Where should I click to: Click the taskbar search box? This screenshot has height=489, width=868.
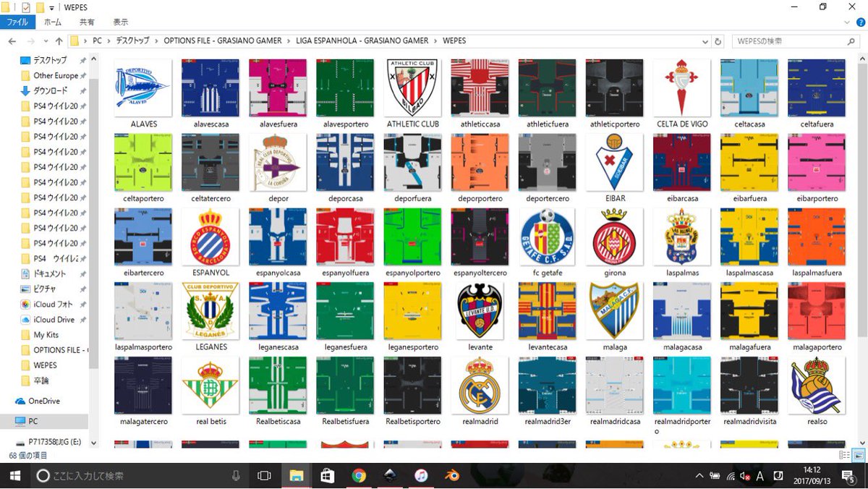139,475
